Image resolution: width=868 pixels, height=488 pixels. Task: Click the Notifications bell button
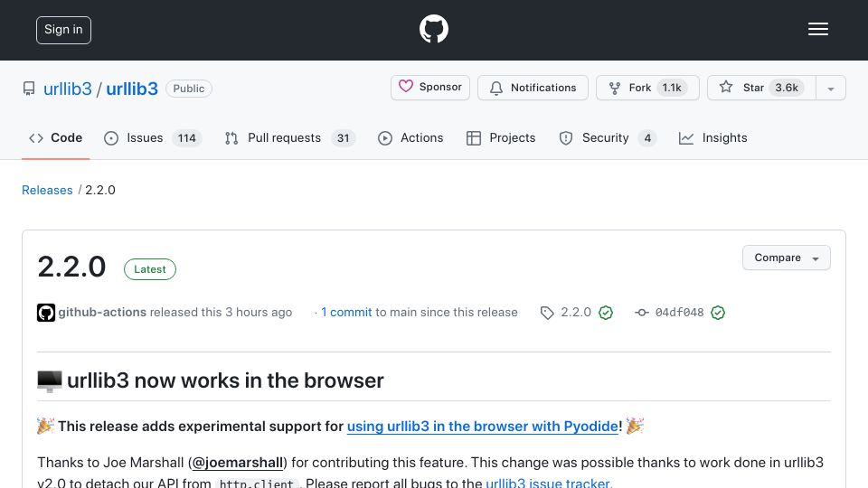click(533, 88)
